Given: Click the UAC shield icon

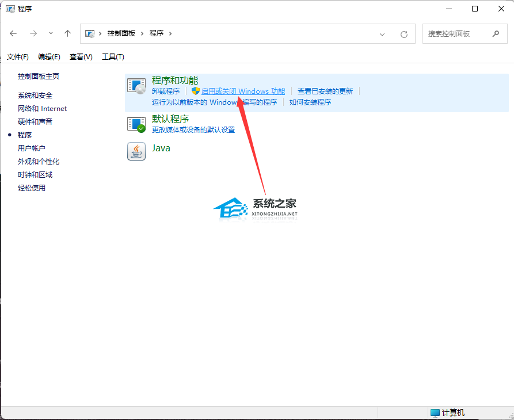Looking at the screenshot, I should click(x=196, y=91).
